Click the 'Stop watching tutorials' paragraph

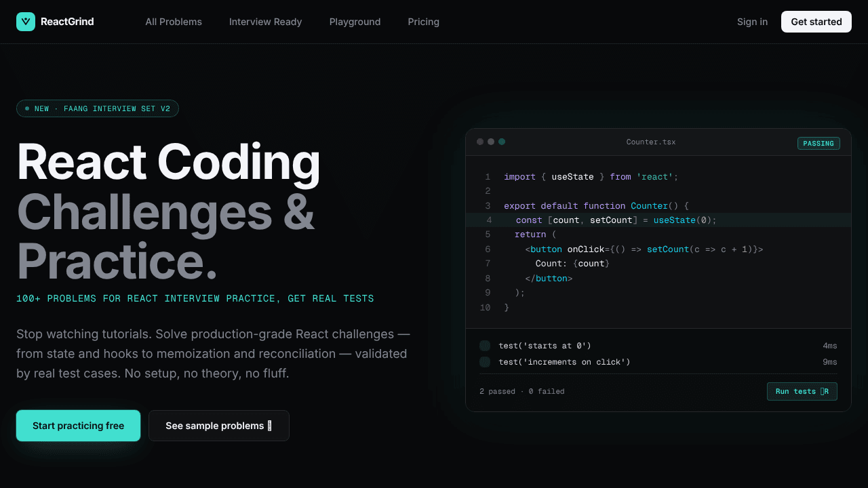pos(213,354)
